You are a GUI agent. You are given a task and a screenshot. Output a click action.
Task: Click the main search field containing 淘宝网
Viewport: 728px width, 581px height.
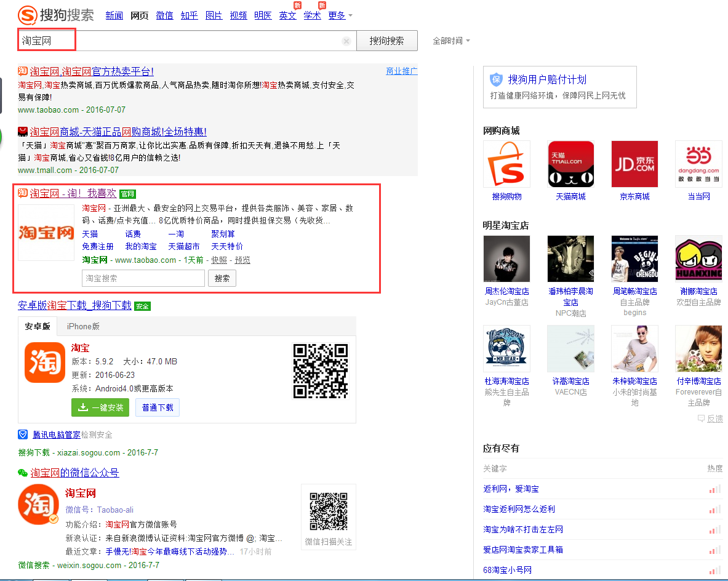click(187, 41)
